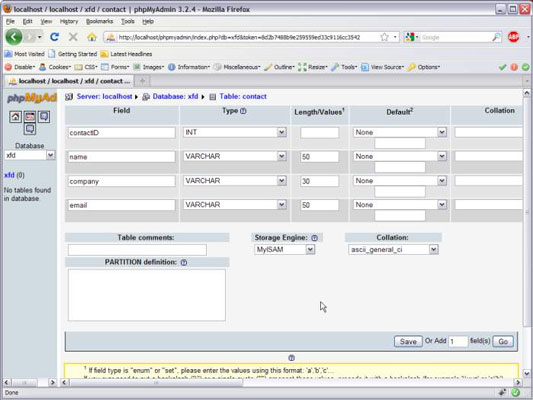The image size is (533, 400).
Task: Click the Table comments input box
Action: [137, 250]
